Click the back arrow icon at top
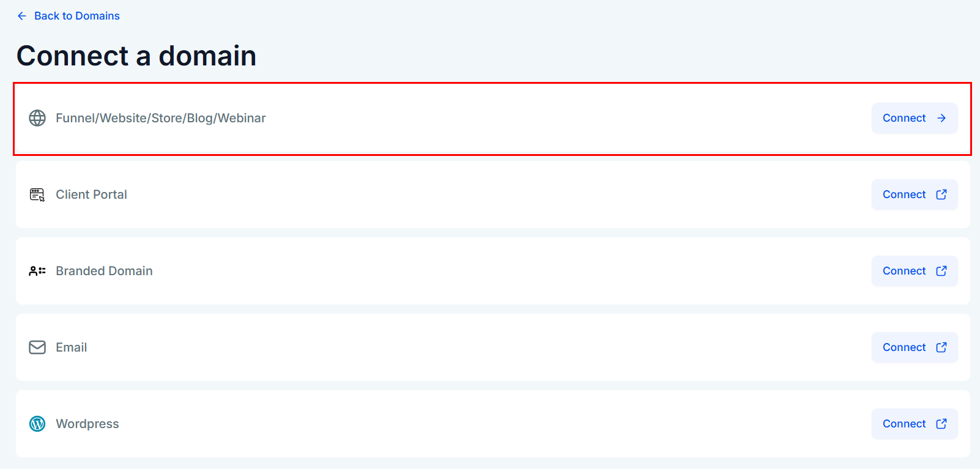 [22, 16]
